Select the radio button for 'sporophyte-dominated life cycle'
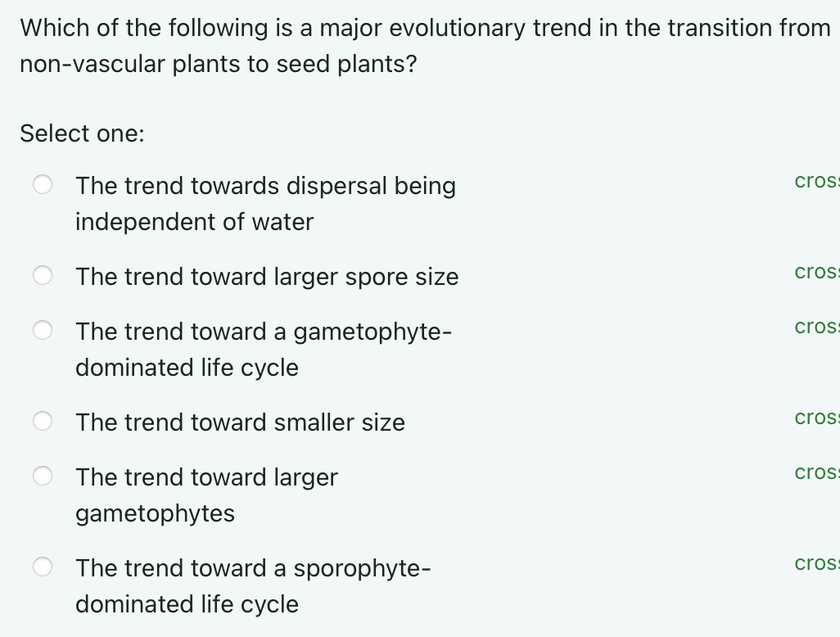Screen dimensions: 840x637 coord(43,566)
